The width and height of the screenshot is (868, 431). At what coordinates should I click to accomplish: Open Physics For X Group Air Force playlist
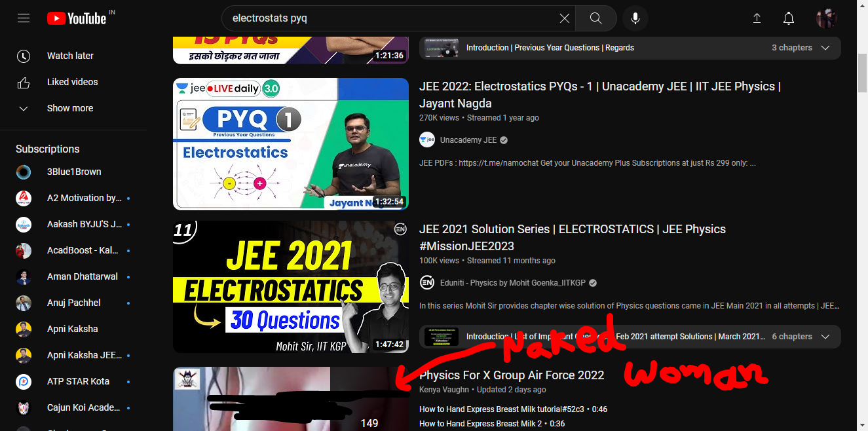pos(512,375)
